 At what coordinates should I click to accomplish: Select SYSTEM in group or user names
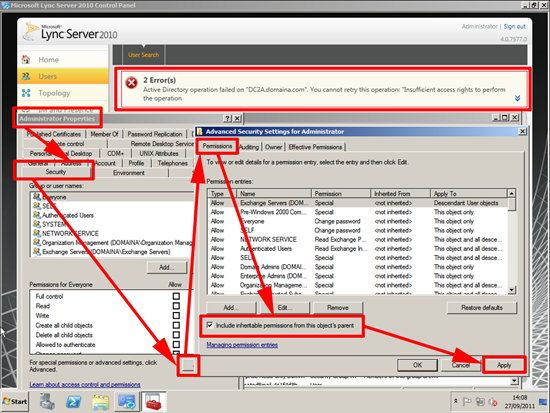click(x=54, y=224)
